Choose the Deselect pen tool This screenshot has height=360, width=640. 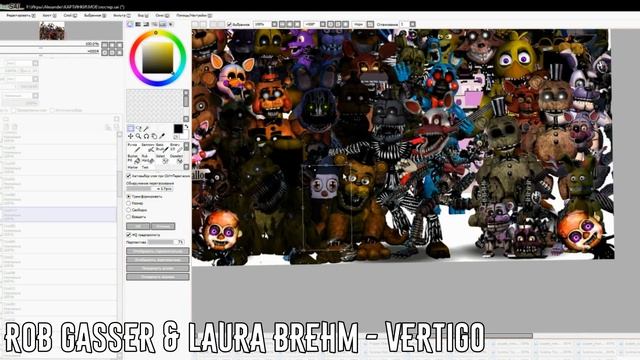tap(176, 159)
